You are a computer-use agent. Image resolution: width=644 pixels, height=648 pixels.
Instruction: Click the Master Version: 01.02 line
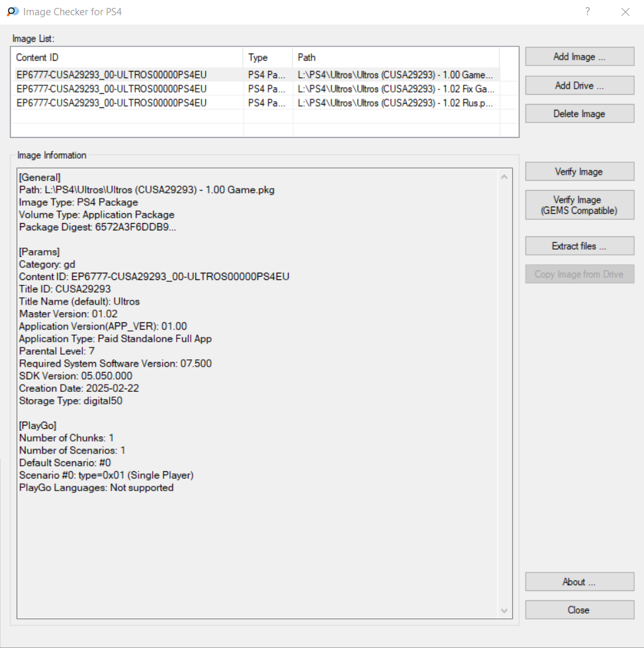(x=68, y=314)
